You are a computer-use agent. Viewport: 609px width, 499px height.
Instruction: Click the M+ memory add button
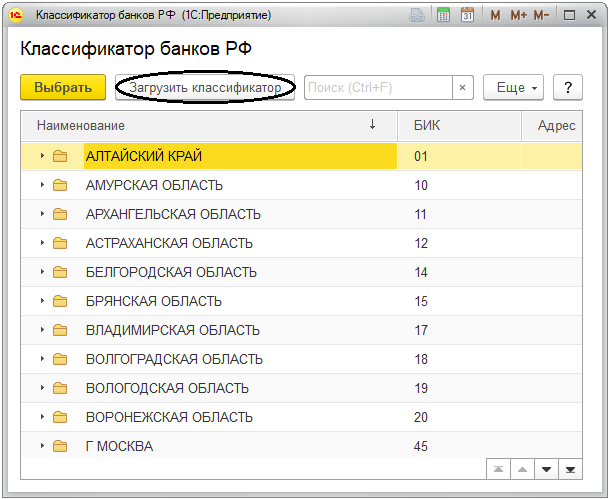[519, 16]
